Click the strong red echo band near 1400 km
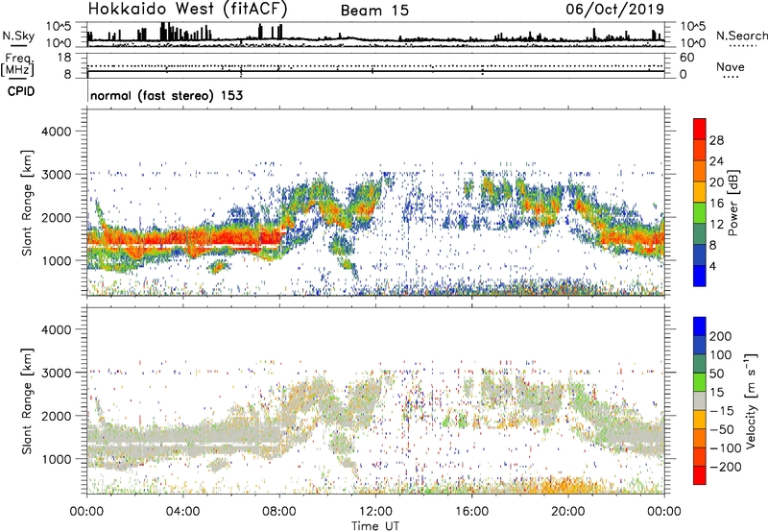 [x=186, y=240]
